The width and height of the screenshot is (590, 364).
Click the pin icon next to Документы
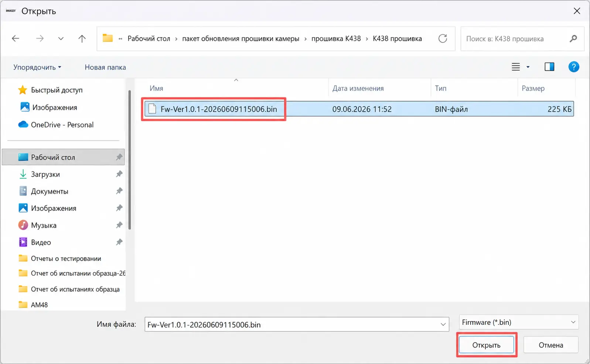(119, 191)
